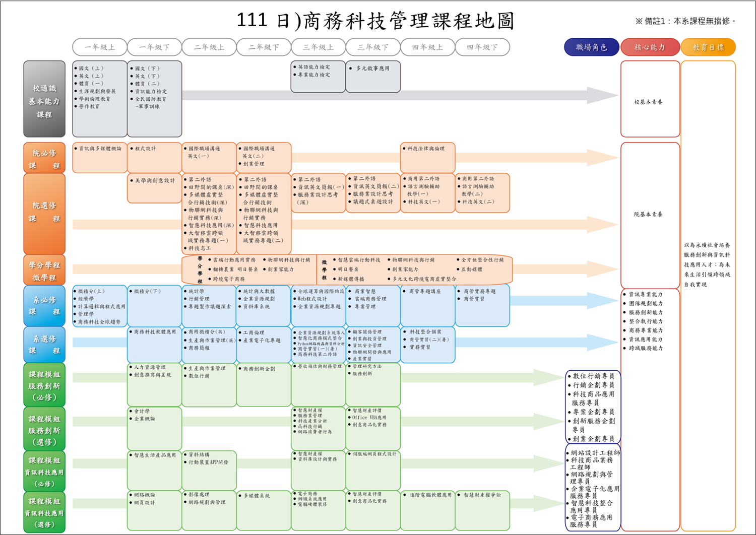The width and height of the screenshot is (756, 535).
Task: Click 課程模組資訊科技應用（選修）row label
Action: pyautogui.click(x=44, y=512)
